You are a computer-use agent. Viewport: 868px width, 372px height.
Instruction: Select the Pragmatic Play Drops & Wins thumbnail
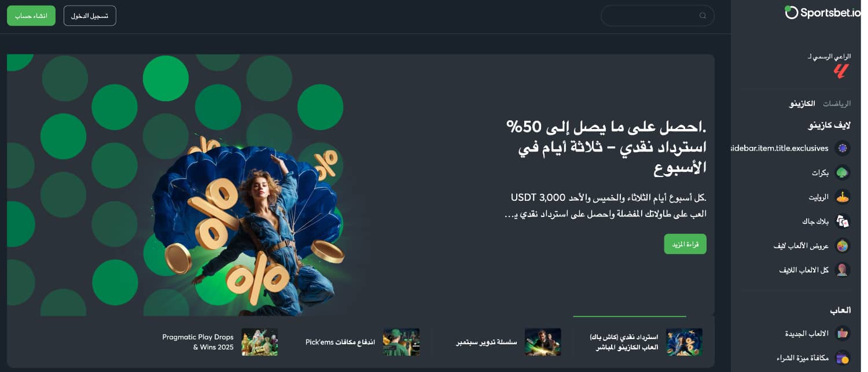coord(260,342)
